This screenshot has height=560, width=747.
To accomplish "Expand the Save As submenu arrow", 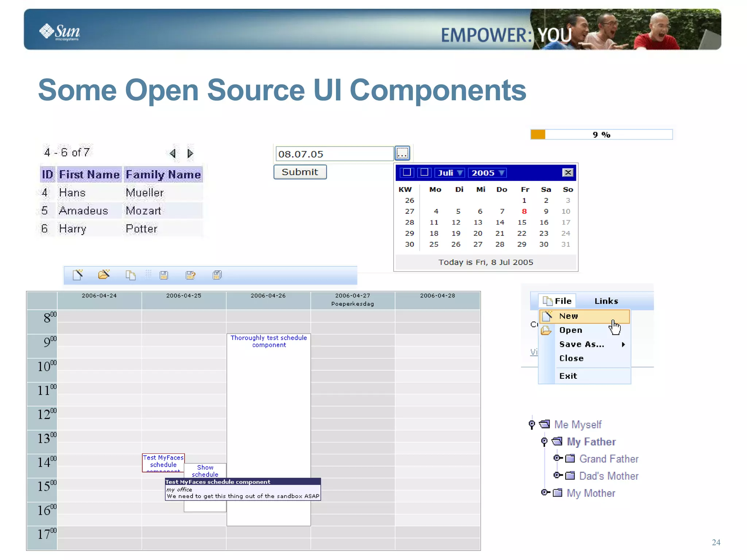I will tap(623, 344).
